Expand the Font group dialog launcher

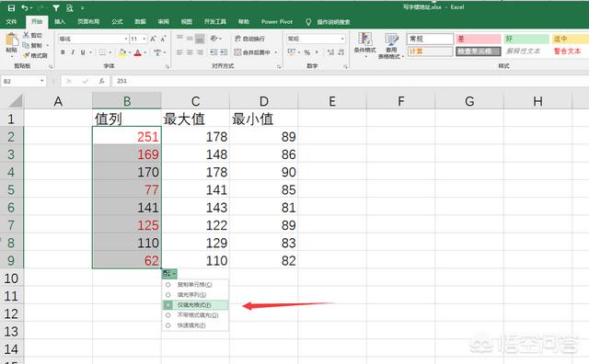(167, 66)
